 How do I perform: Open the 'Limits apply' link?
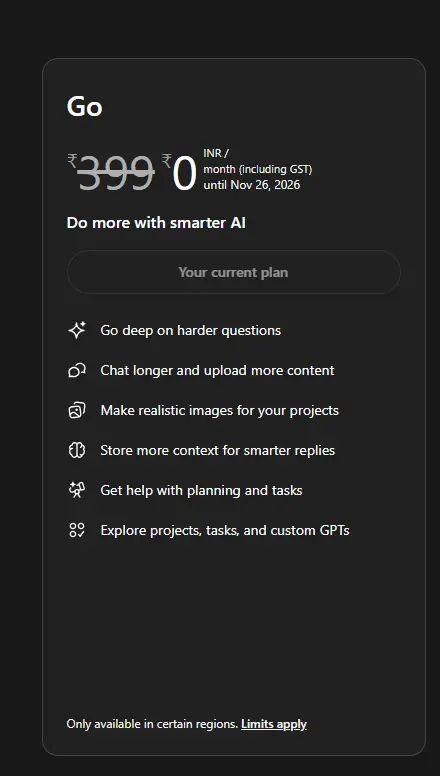(x=274, y=724)
